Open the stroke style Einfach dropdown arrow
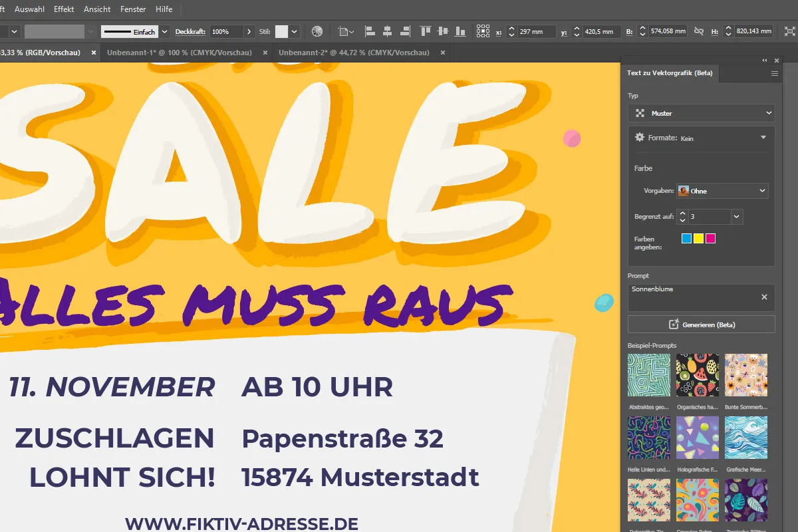The height and width of the screenshot is (532, 798). click(164, 31)
